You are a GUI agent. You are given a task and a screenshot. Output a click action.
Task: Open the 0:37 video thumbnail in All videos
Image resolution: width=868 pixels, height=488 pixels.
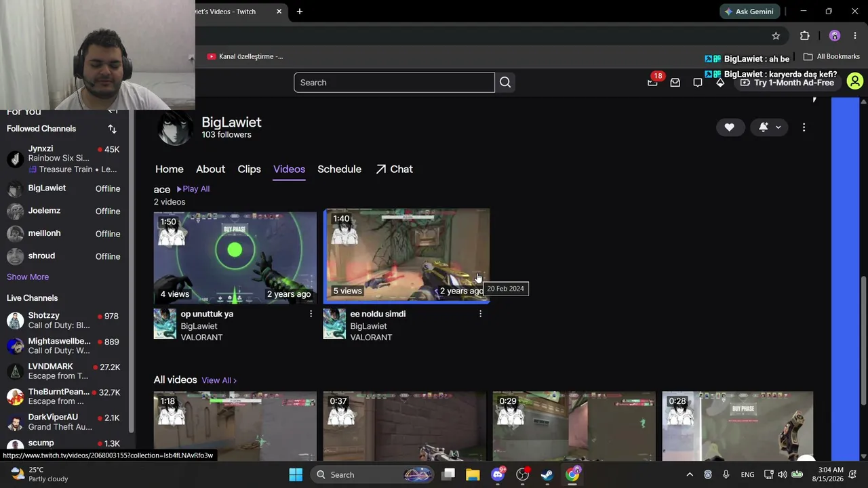(x=405, y=426)
